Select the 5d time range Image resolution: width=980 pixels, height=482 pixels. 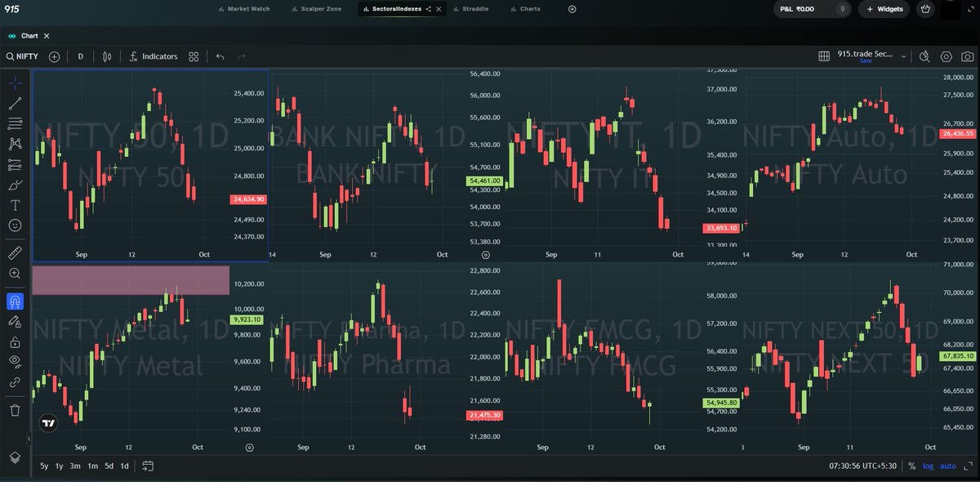click(x=109, y=466)
